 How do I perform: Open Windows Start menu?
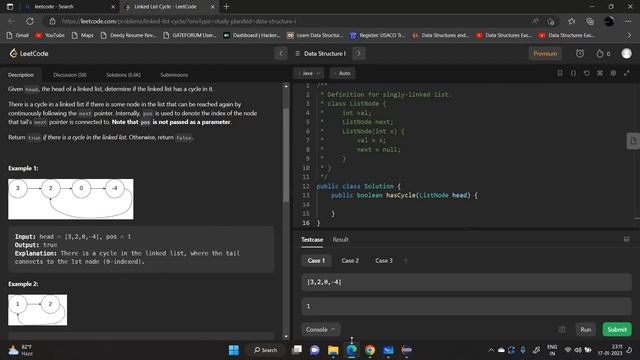(x=234, y=350)
